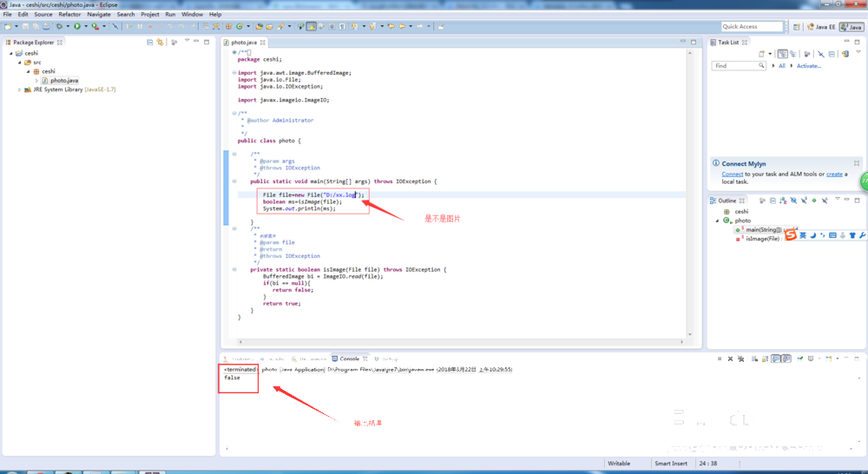The image size is (868, 474).
Task: Click Focus on Workweek icon in Task List
Action: tap(807, 54)
